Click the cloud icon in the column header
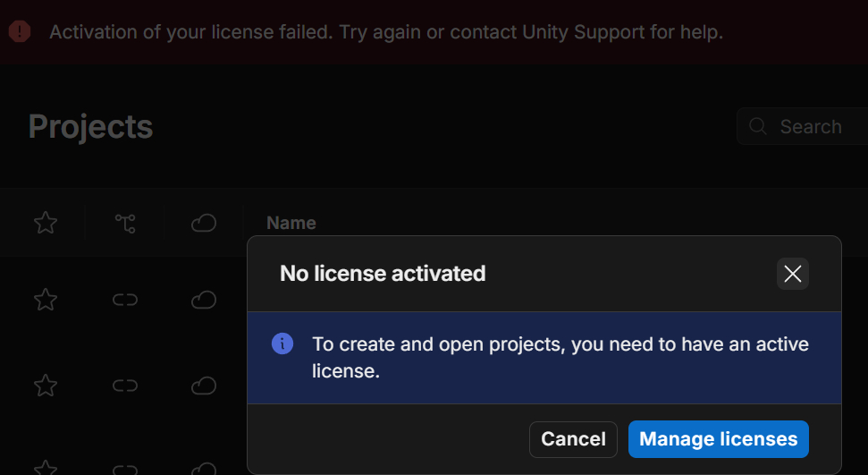The width and height of the screenshot is (868, 475). coord(204,223)
